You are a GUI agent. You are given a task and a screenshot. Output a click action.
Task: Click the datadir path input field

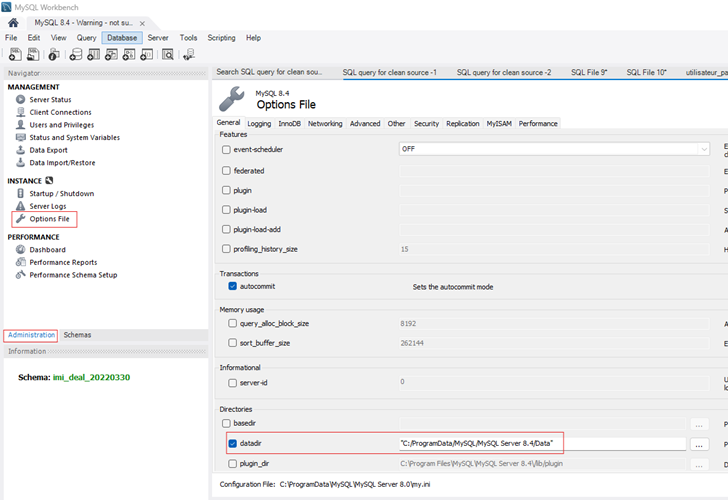coord(541,443)
